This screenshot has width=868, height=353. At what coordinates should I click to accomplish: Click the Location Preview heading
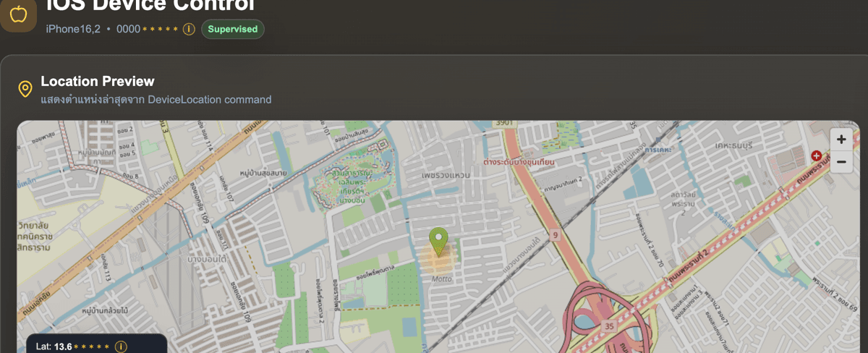[x=98, y=81]
